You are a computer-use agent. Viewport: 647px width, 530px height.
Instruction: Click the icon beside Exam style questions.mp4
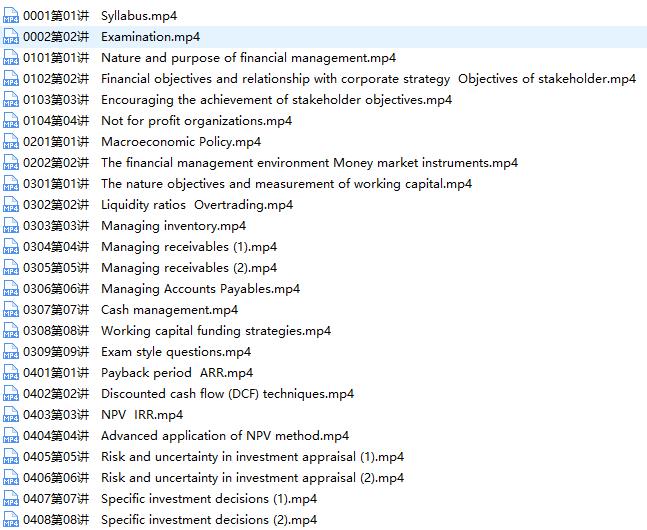(x=11, y=352)
